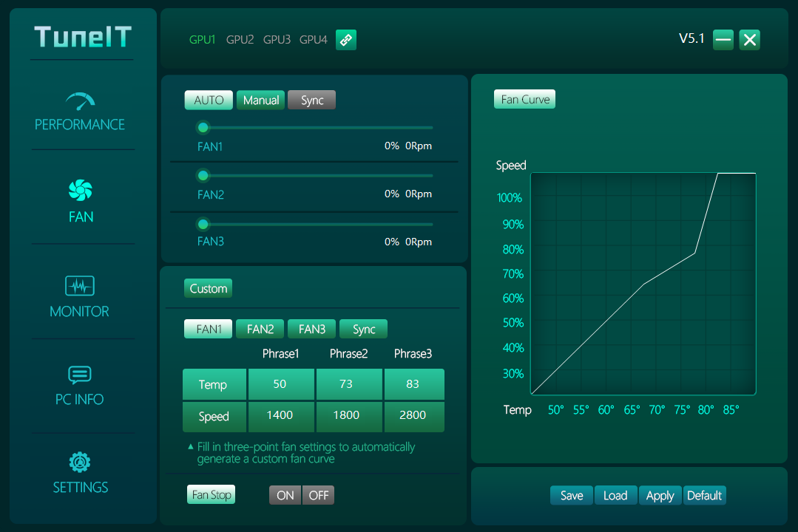Image resolution: width=798 pixels, height=532 pixels.
Task: Select GPU4 tab
Action: (x=313, y=40)
